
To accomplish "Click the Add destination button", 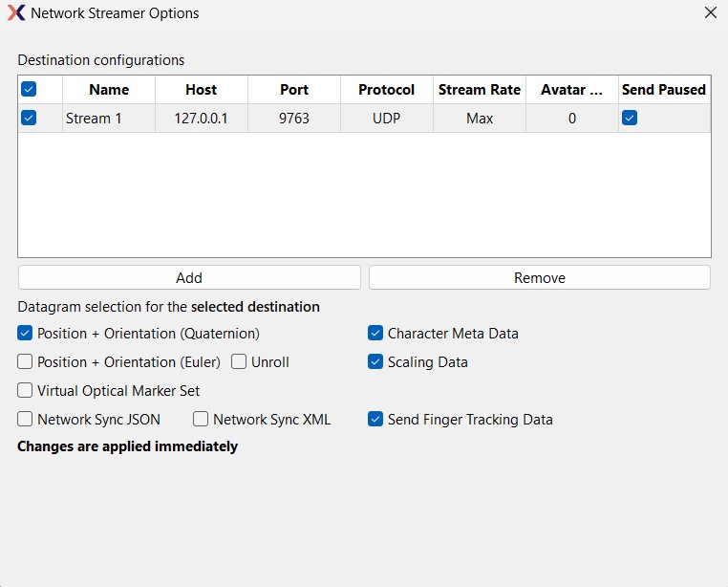I will 189,277.
